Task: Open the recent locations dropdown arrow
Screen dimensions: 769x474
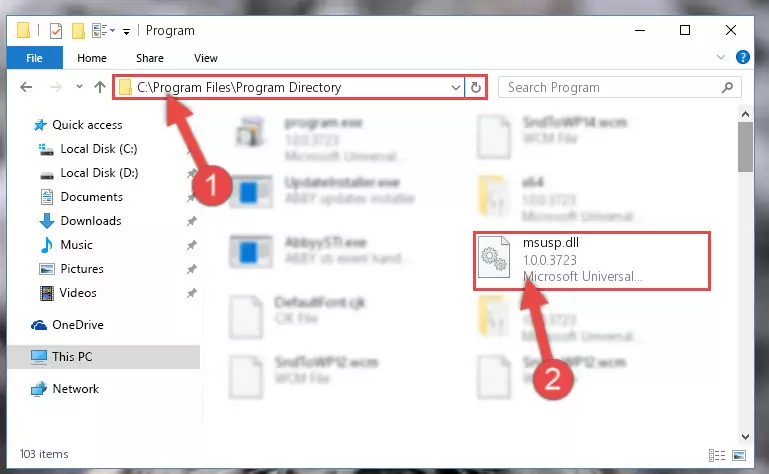Action: 79,87
